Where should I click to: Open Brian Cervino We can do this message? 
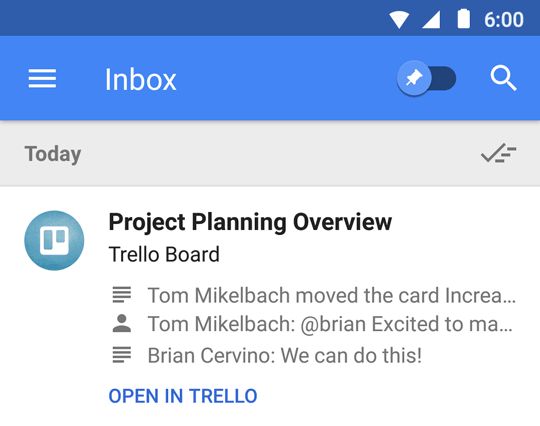pyautogui.click(x=284, y=355)
